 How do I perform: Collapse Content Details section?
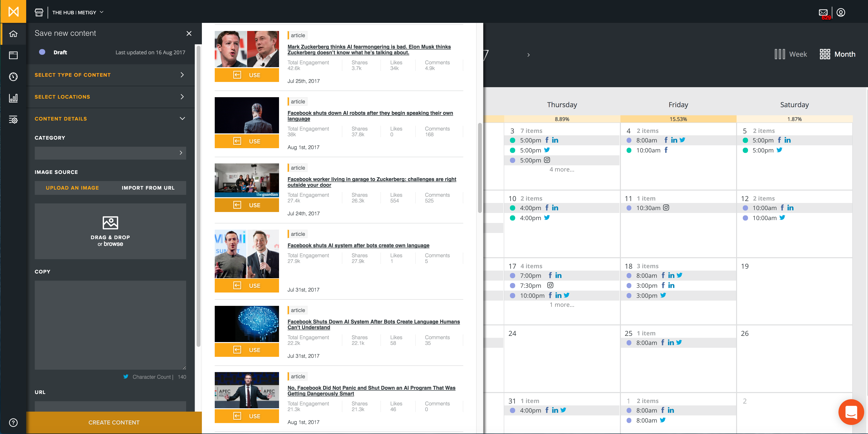[x=110, y=119]
